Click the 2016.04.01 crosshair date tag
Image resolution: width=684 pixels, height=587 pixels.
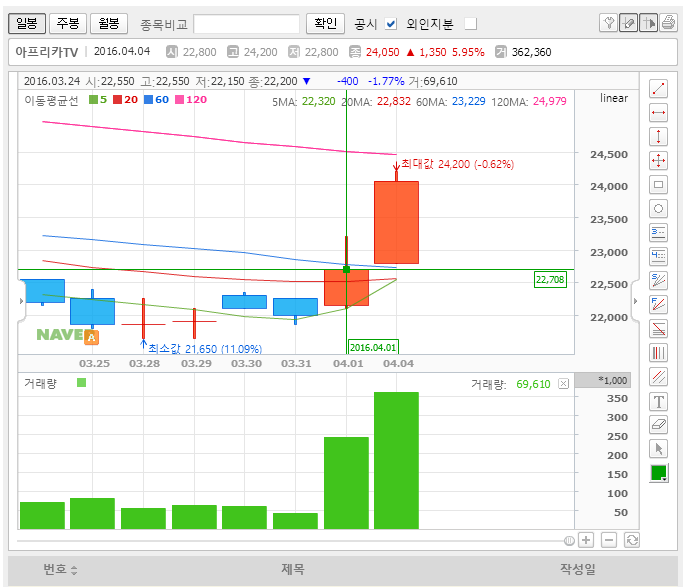click(x=373, y=347)
